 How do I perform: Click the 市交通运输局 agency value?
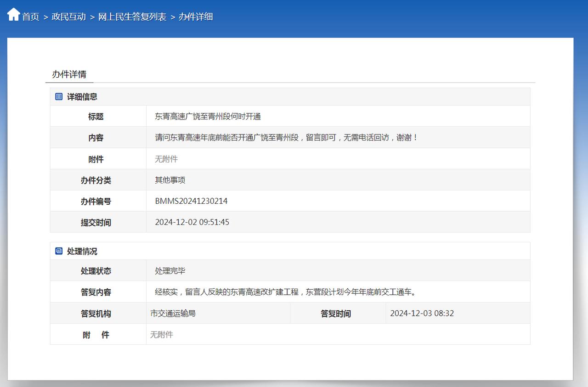(173, 314)
